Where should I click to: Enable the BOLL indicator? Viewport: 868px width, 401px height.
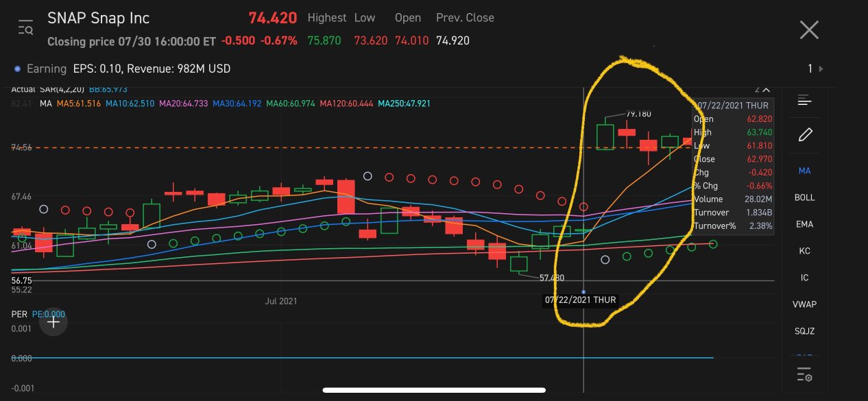[x=804, y=197]
